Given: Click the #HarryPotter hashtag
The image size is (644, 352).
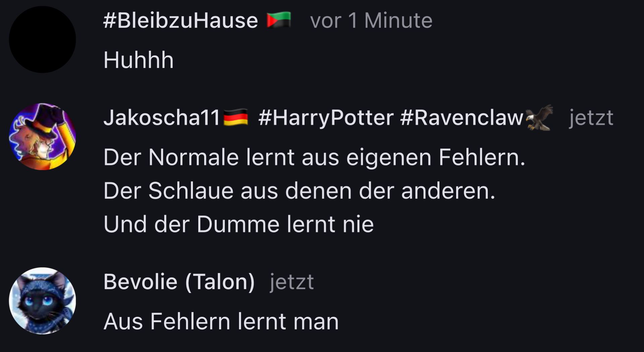Looking at the screenshot, I should (326, 118).
